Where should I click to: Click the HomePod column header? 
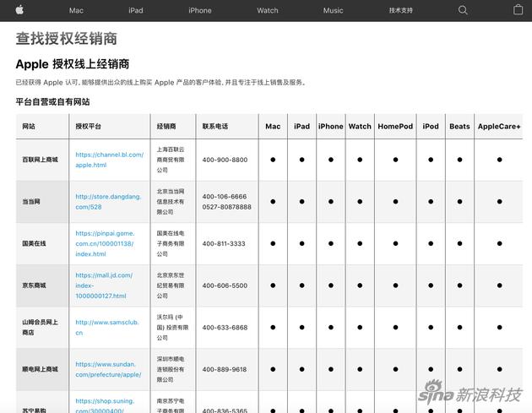[395, 126]
